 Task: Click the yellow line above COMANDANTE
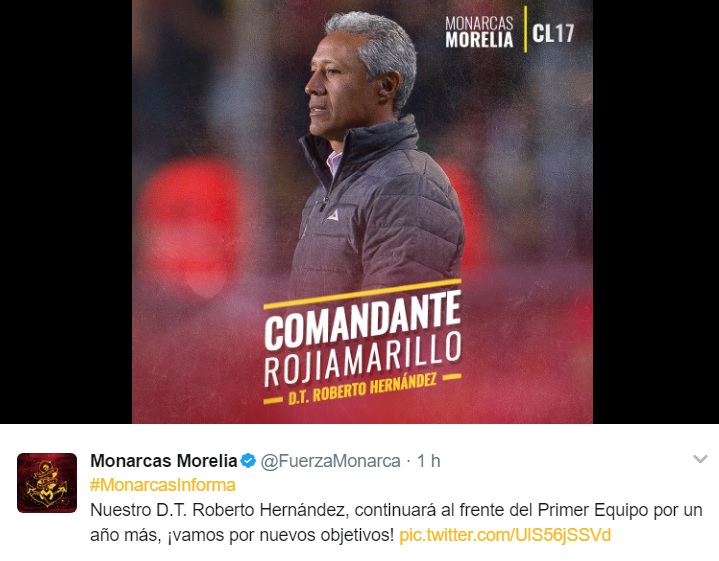coord(362,294)
